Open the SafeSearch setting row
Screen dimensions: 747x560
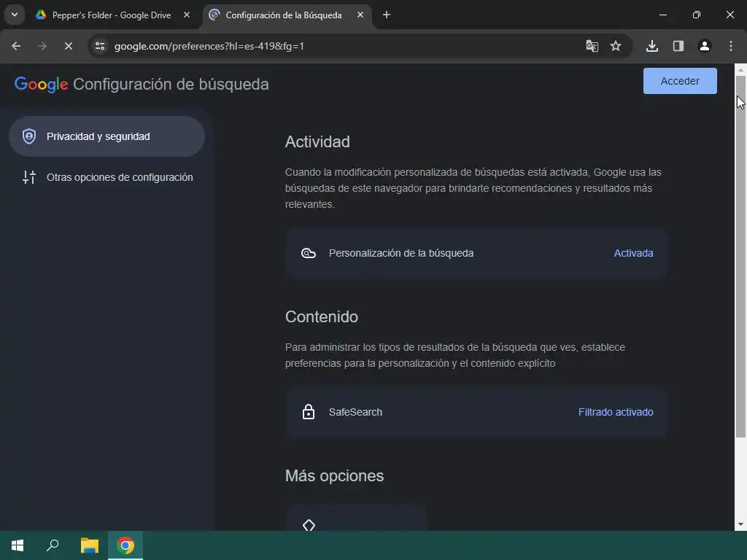coord(476,412)
